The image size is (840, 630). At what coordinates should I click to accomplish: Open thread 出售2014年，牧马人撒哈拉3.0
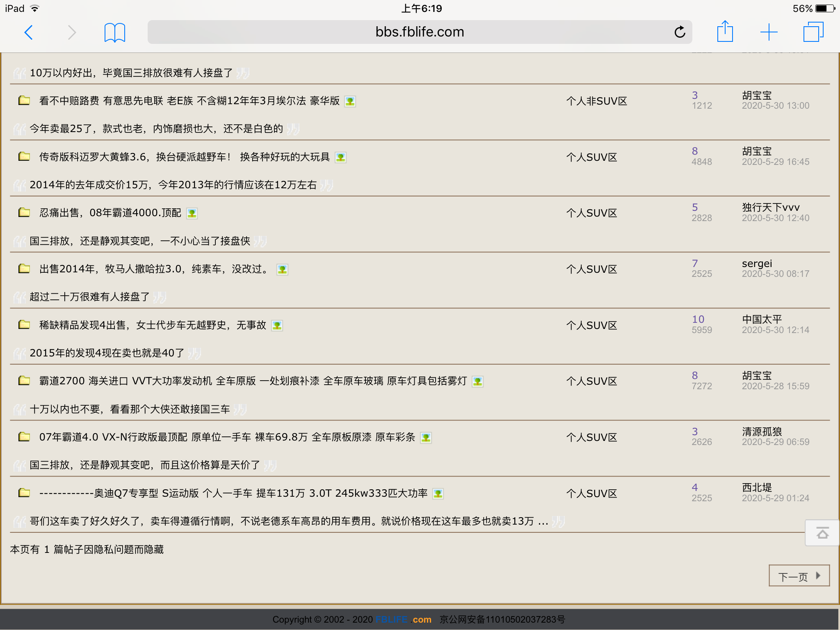(x=154, y=269)
